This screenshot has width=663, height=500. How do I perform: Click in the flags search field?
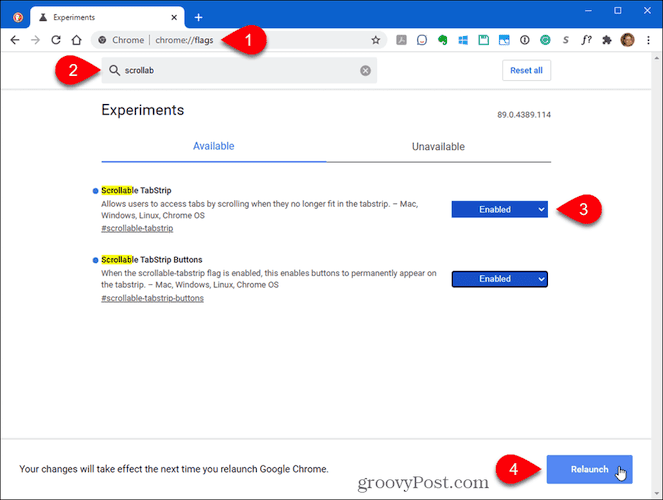point(239,70)
